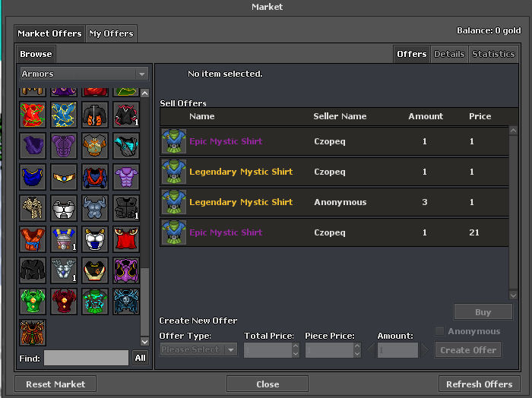The image size is (532, 398).
Task: Open the Details tab
Action: pyautogui.click(x=448, y=54)
